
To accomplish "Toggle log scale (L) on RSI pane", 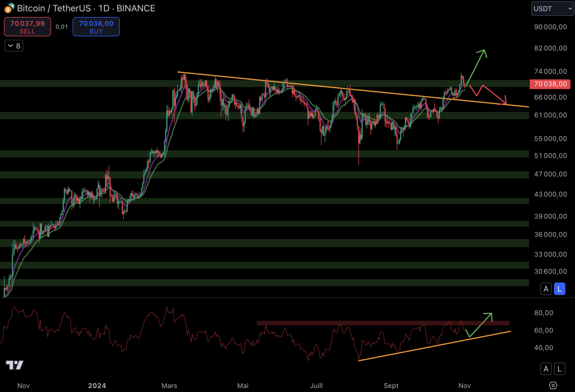I will [559, 369].
